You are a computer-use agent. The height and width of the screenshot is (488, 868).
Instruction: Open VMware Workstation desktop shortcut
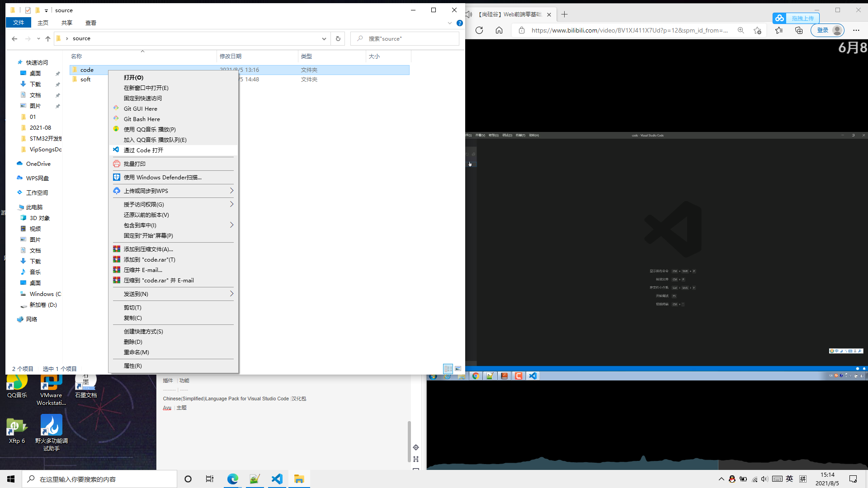pyautogui.click(x=51, y=390)
